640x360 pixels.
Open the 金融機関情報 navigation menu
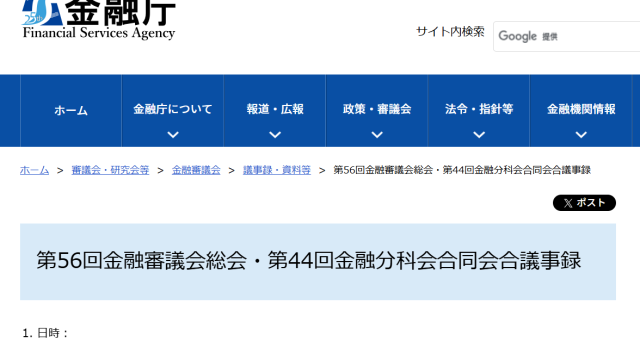581,109
